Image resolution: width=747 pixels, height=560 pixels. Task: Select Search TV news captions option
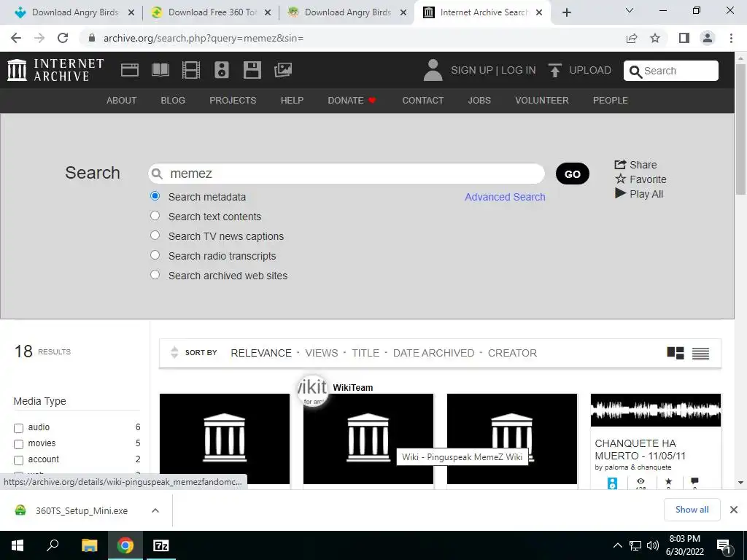pyautogui.click(x=155, y=236)
